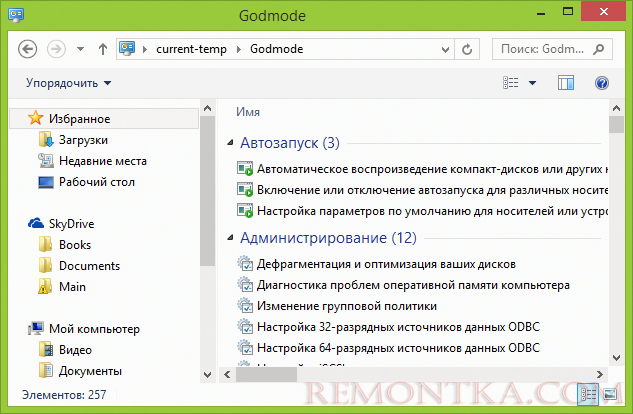Expand the address bar history dropdown
The height and width of the screenshot is (414, 633).
tap(445, 50)
